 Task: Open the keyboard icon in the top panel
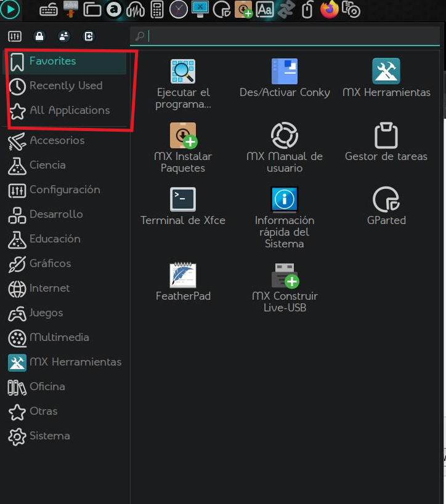pyautogui.click(x=49, y=10)
